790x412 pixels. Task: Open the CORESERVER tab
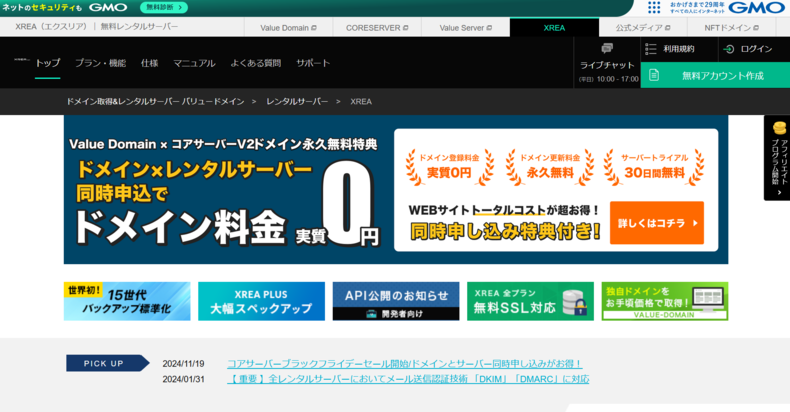point(377,28)
